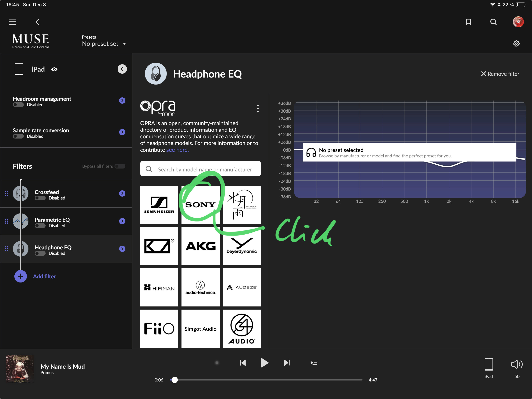Expand Sample rate conversion settings arrow
The width and height of the screenshot is (532, 399).
[122, 132]
